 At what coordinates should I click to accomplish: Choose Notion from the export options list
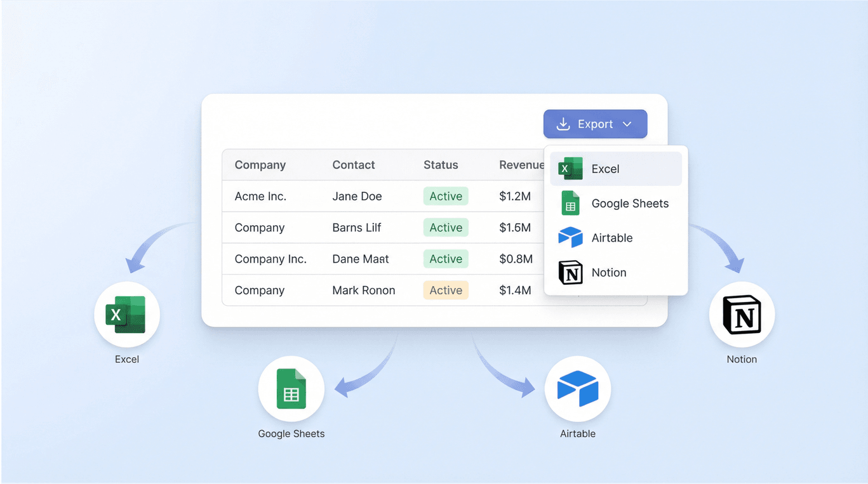coord(608,272)
